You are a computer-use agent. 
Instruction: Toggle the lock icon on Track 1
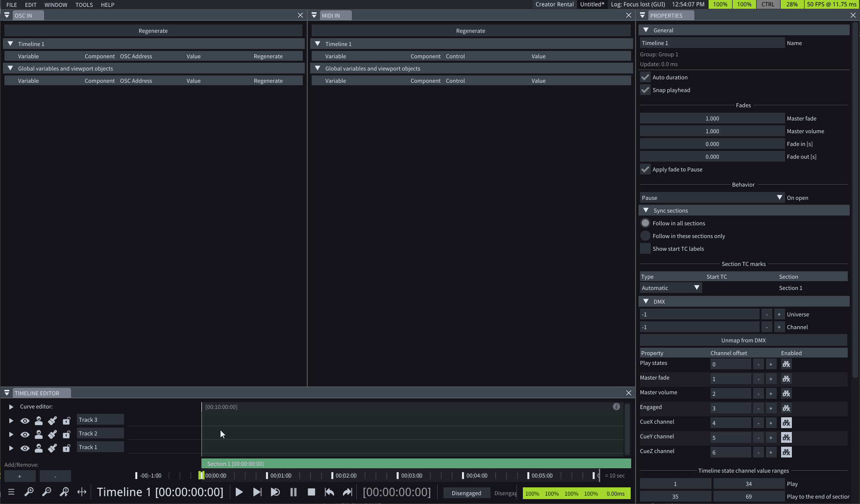[x=66, y=448]
